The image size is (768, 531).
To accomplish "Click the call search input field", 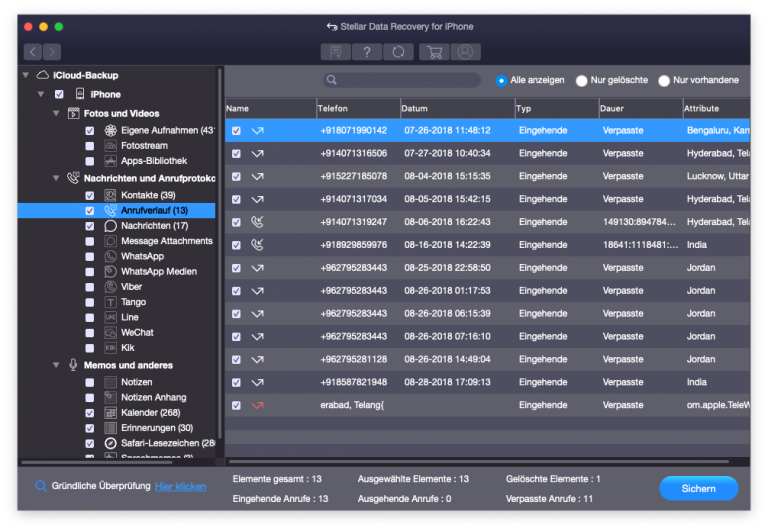I will point(402,80).
